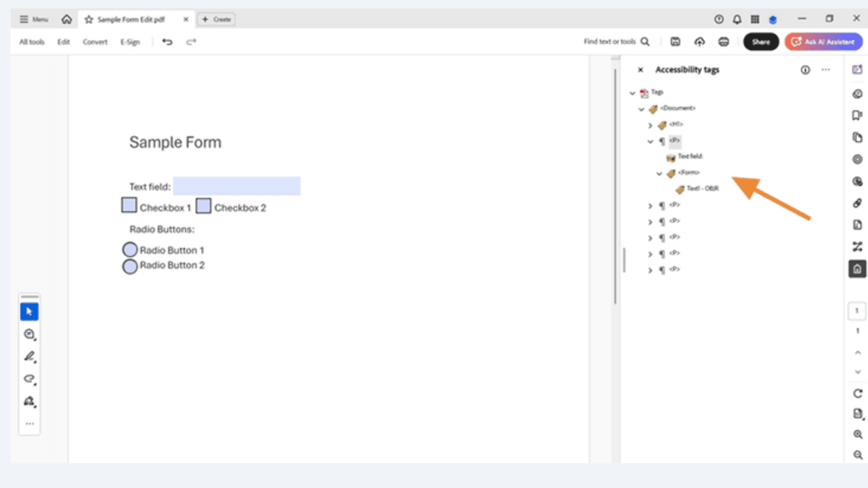Check Checkbox 2 on the form

pyautogui.click(x=203, y=206)
